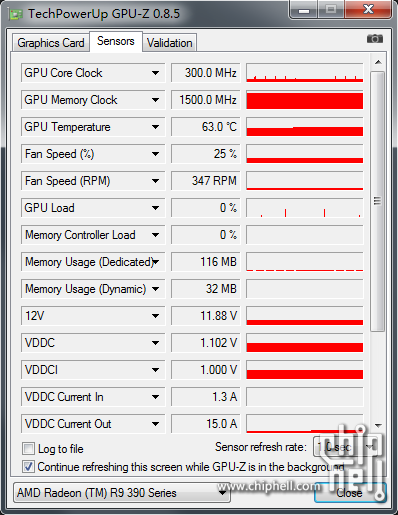Viewport: 398px width, 515px height.
Task: Open the VDDC Current Out dropdown
Action: coord(155,424)
